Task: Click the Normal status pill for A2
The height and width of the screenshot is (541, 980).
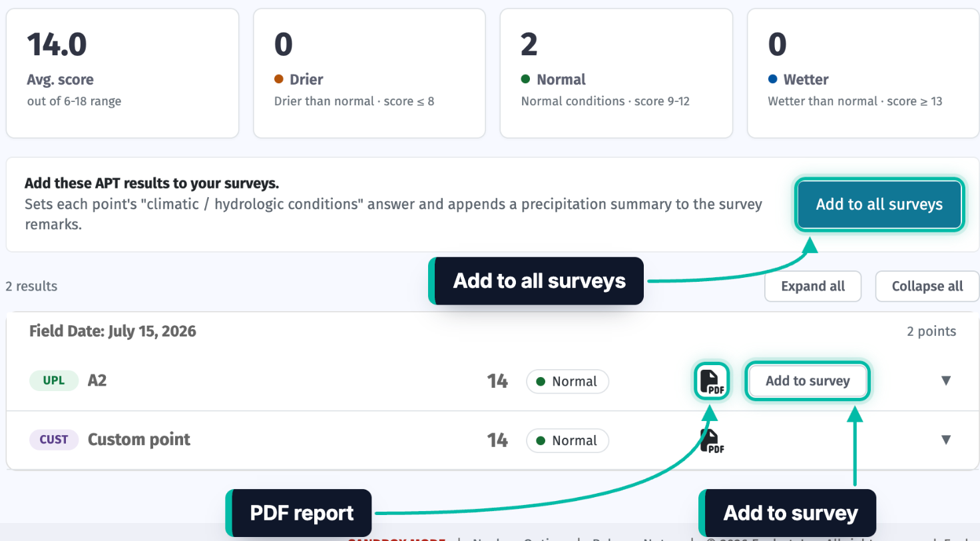Action: 567,382
